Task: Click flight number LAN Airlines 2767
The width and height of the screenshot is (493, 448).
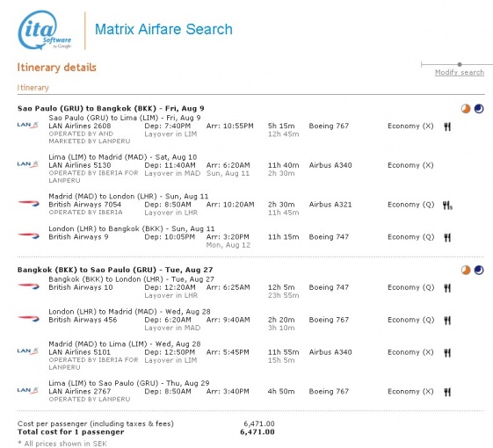Action: [80, 392]
